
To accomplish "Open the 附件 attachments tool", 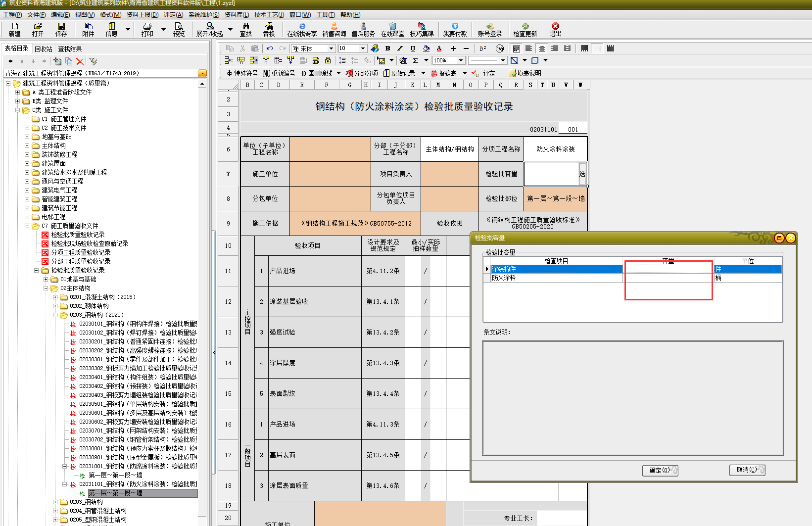I will click(x=89, y=30).
